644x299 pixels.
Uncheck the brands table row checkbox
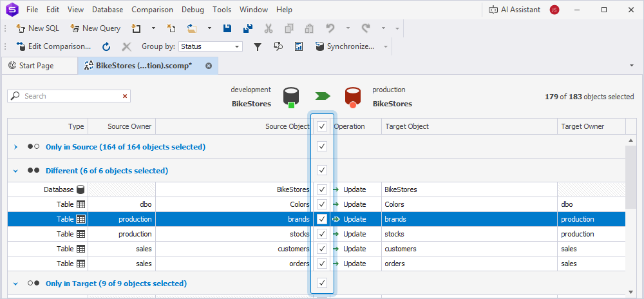click(323, 219)
